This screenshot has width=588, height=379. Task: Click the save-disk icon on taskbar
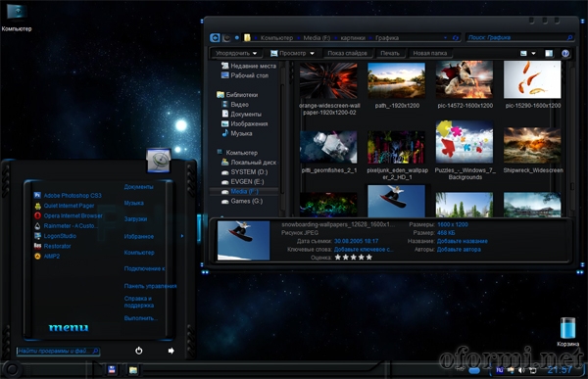(x=112, y=370)
